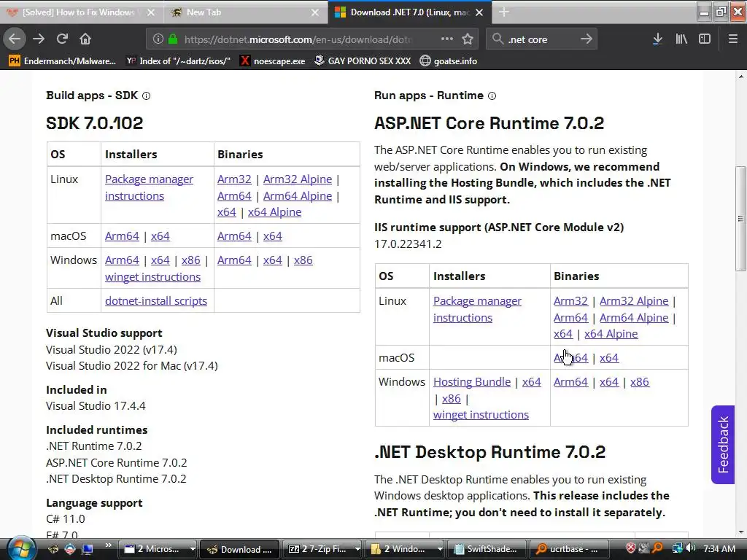Open the network tray icon

tap(677, 548)
